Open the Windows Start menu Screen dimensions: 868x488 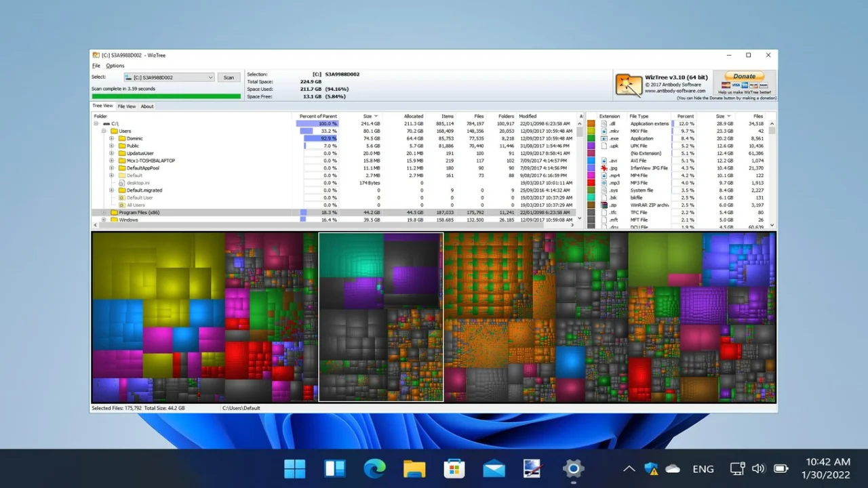pos(294,468)
